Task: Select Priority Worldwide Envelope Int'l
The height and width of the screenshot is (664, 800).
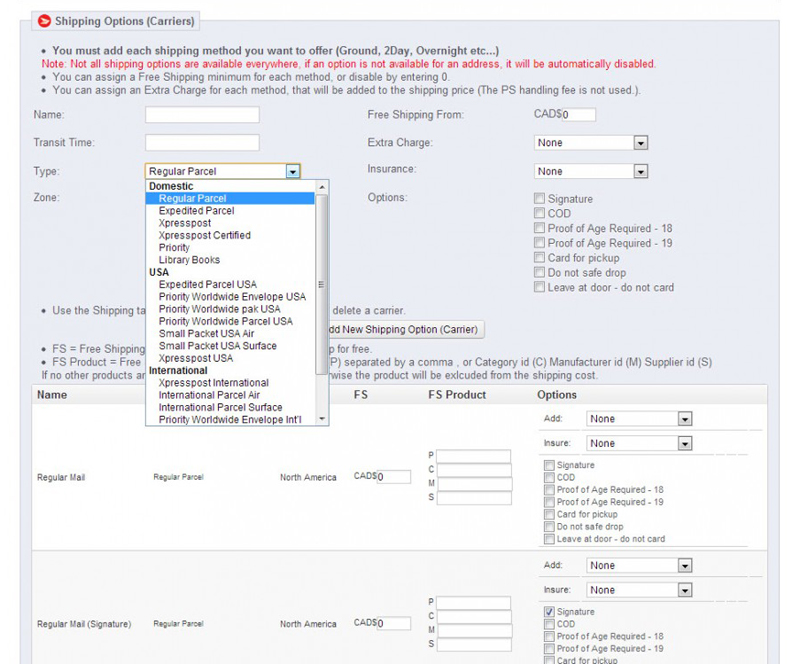Action: tap(230, 419)
